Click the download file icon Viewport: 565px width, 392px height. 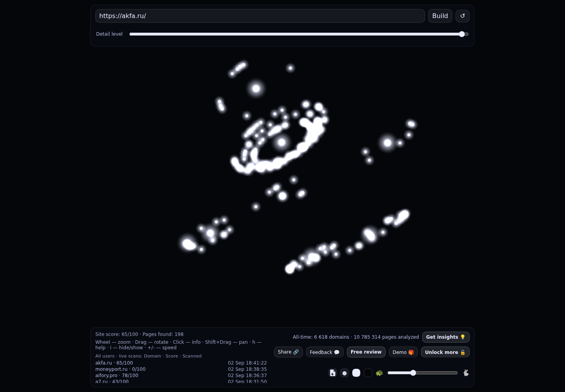click(x=333, y=373)
